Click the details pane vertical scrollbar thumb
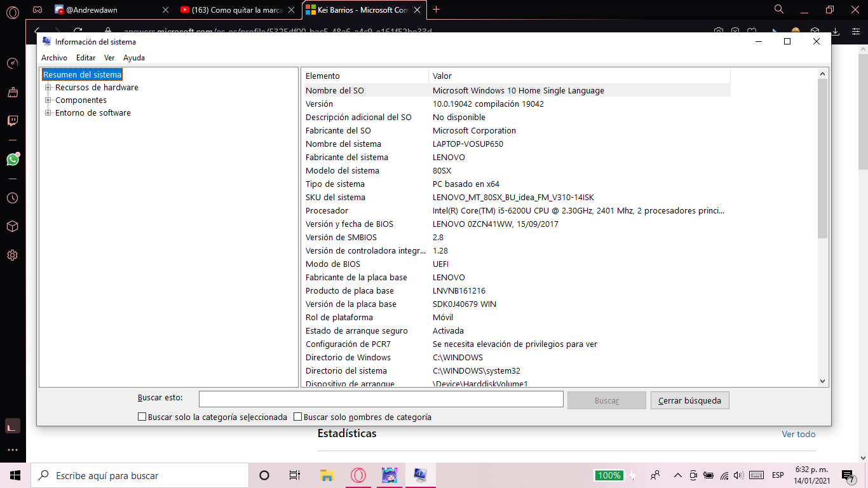 click(823, 159)
